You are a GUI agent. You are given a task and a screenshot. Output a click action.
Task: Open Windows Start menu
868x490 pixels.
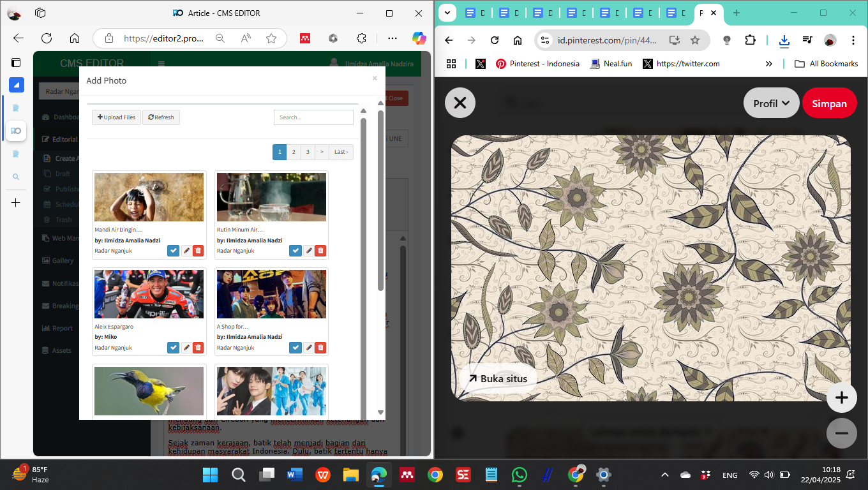pos(210,475)
